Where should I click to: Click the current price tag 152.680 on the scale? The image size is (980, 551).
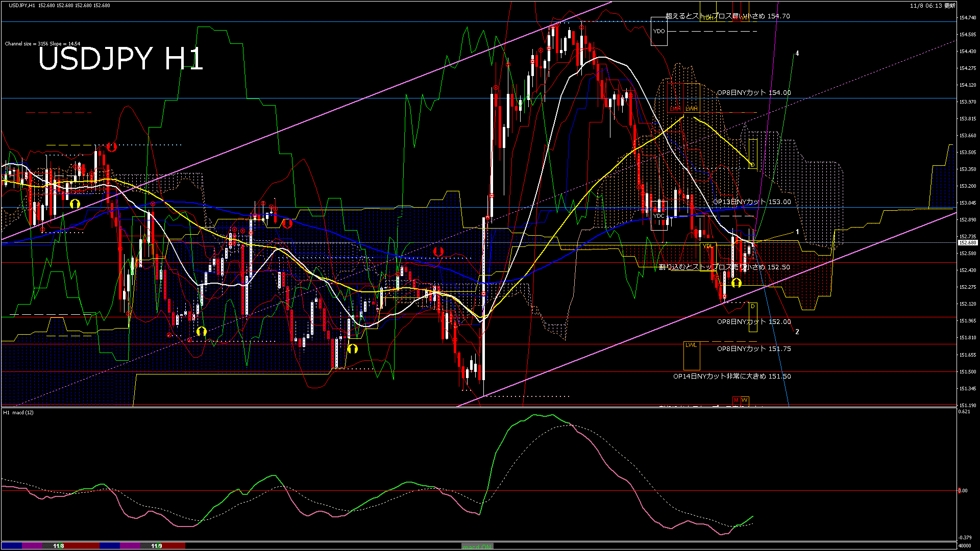[968, 243]
